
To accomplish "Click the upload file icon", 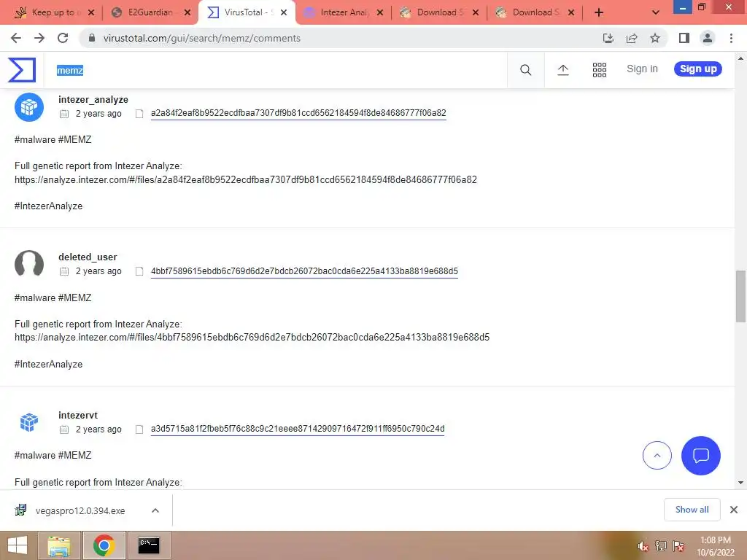I will [562, 70].
